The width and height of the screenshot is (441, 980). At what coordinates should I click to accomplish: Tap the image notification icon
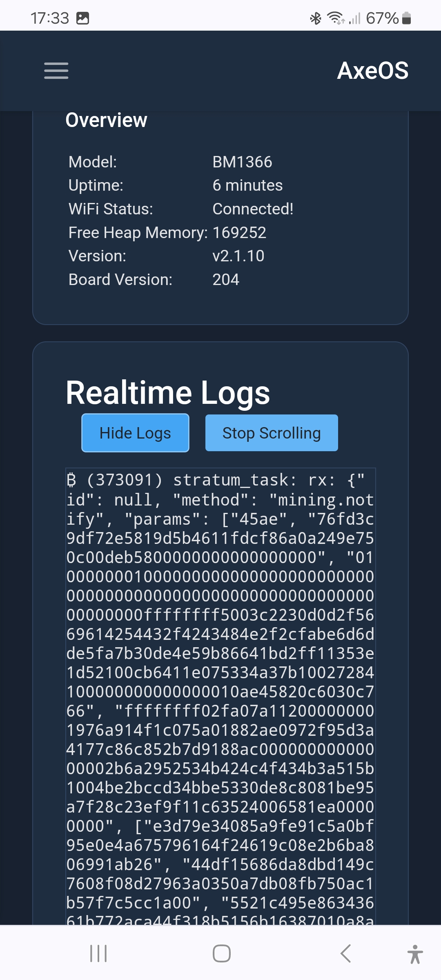(83, 18)
